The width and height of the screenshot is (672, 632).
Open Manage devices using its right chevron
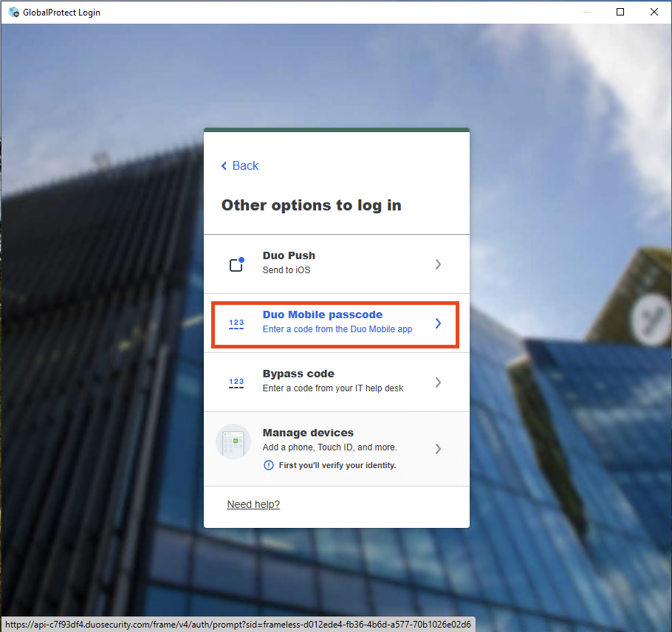click(438, 449)
